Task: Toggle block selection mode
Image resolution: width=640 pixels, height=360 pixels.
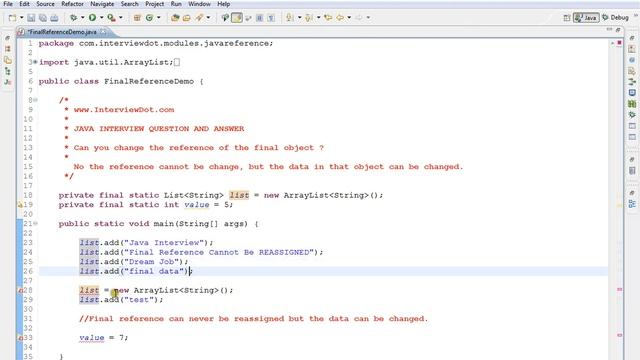Action: 259,18
